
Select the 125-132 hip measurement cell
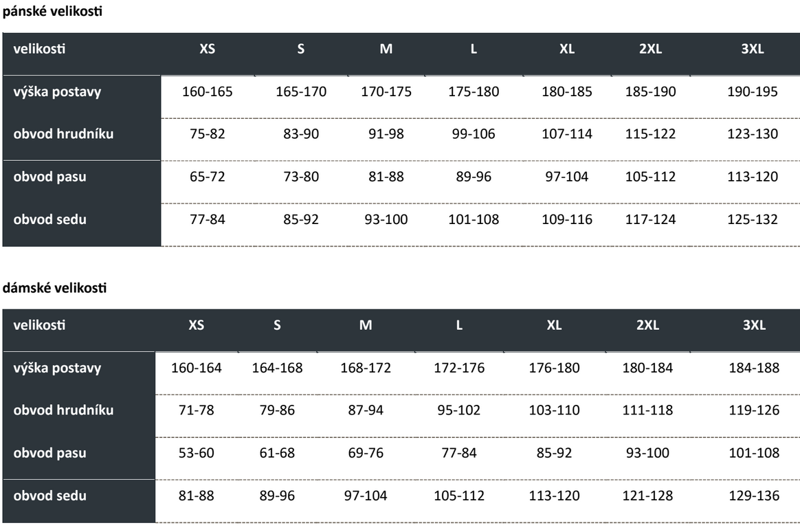pyautogui.click(x=753, y=220)
